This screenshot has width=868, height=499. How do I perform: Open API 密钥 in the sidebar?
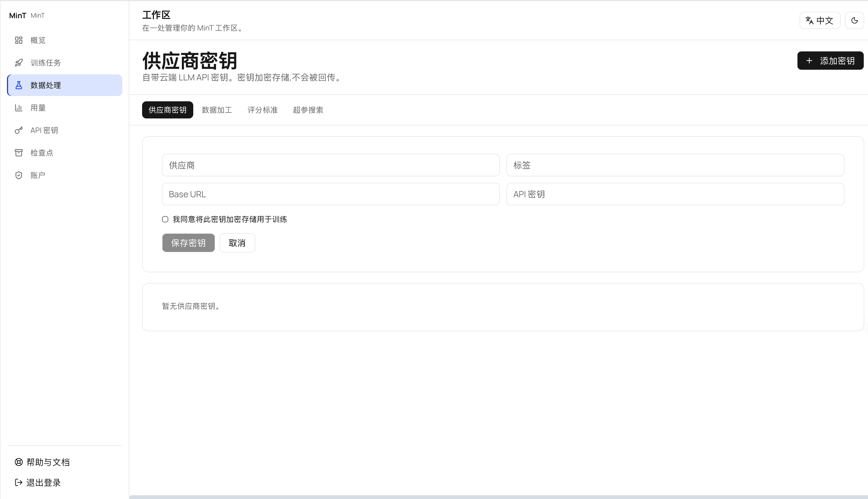pos(64,130)
